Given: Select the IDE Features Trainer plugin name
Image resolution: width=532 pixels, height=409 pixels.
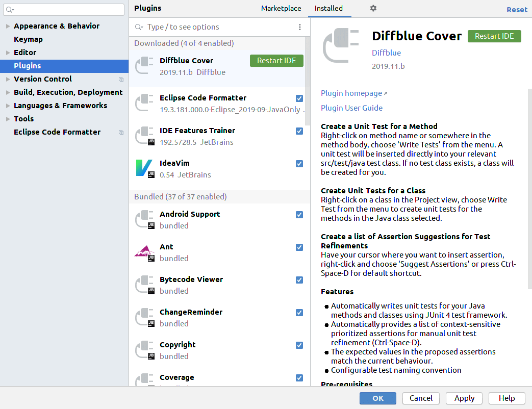Looking at the screenshot, I should tap(197, 131).
